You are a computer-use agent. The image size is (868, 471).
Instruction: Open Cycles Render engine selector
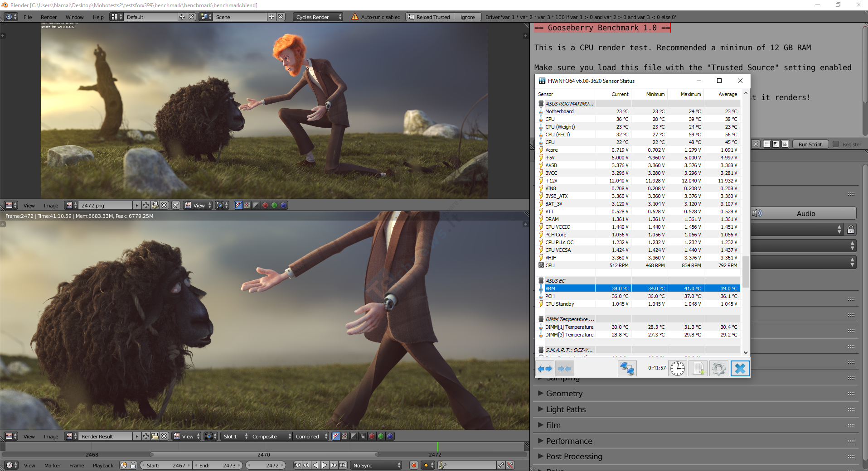click(319, 17)
